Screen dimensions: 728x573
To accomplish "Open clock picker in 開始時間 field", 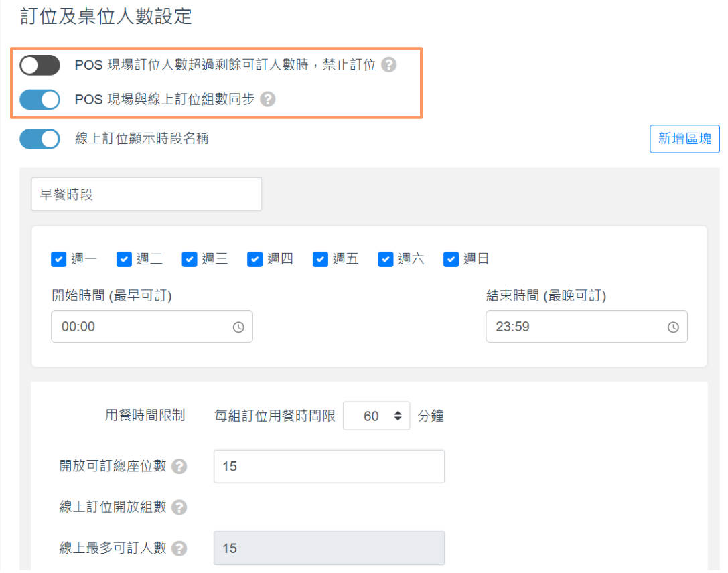I will (238, 327).
